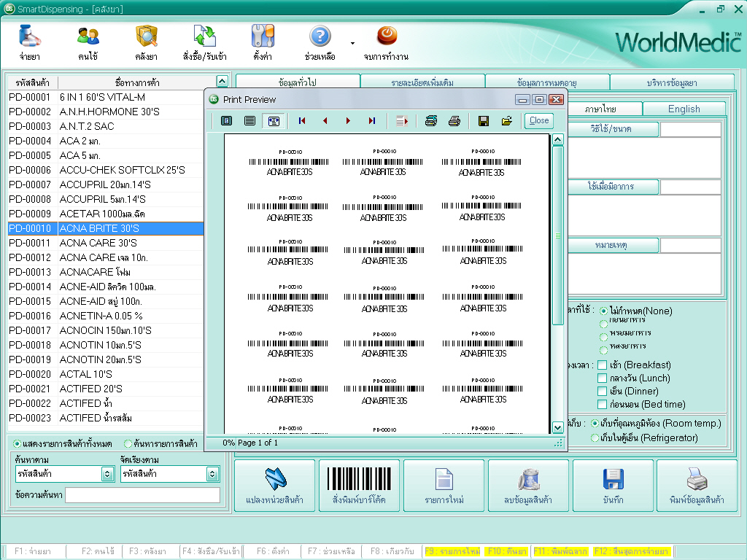Screen dimensions: 747x560
Task: Go to the next preview page
Action: point(348,121)
